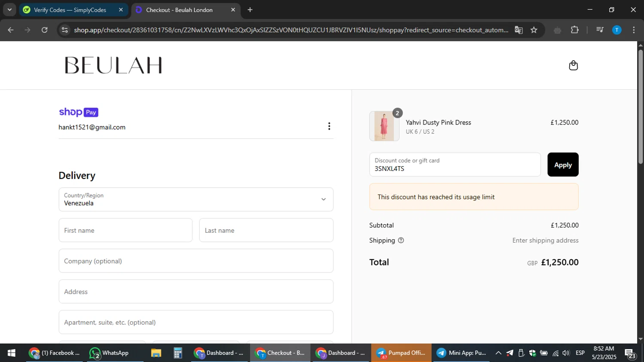
Task: Open the shopping bag cart icon
Action: [573, 65]
